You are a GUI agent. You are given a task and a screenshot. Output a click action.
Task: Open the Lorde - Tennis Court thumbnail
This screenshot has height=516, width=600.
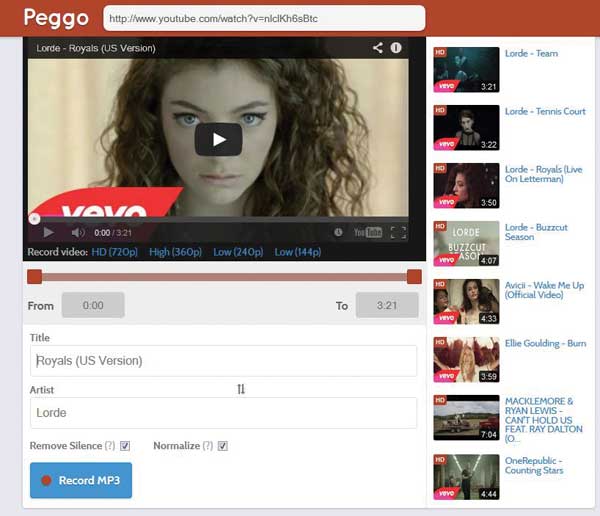pos(466,127)
